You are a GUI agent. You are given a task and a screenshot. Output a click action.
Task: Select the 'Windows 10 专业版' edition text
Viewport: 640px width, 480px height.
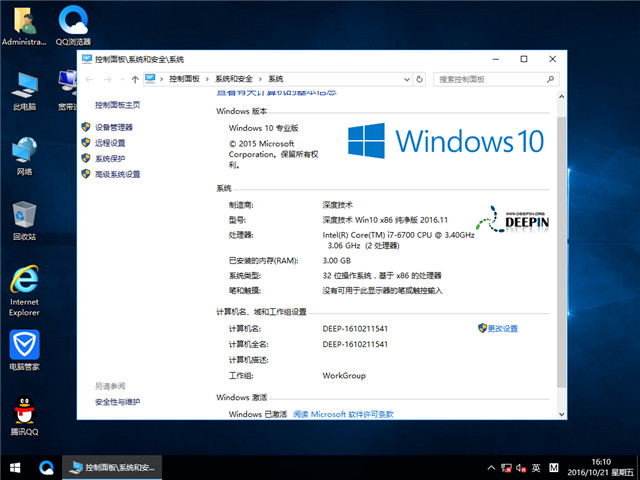[x=264, y=128]
